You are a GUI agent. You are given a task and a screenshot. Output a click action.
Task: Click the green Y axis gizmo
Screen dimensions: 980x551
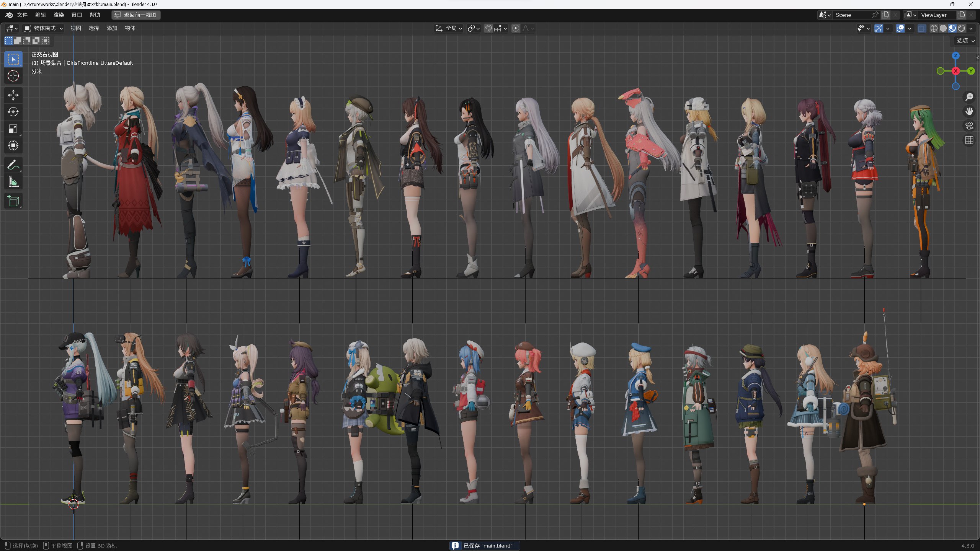971,71
